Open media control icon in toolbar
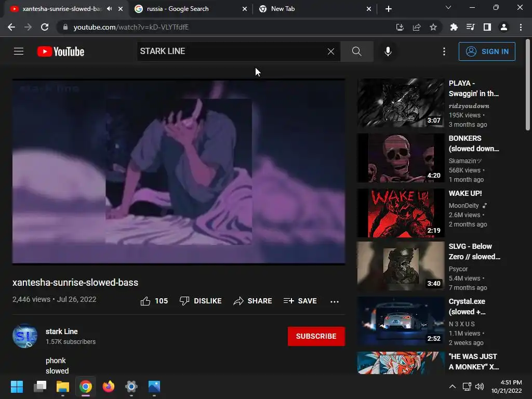Screen dimensions: 532x399 (470, 27)
